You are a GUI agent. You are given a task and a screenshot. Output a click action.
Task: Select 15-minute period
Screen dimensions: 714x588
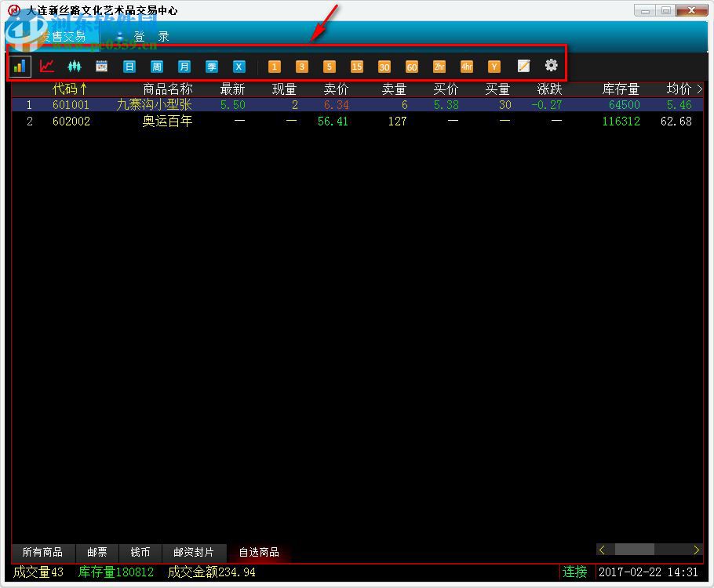pyautogui.click(x=356, y=67)
